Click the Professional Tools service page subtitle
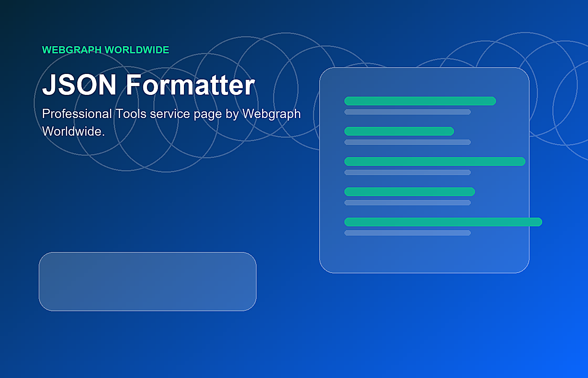Viewport: 588px width, 378px height. 171,122
